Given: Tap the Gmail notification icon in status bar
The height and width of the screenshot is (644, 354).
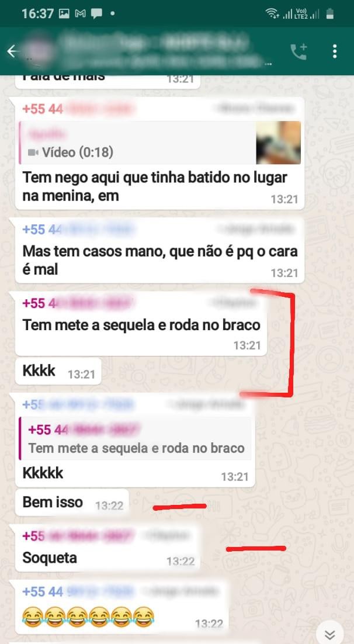Looking at the screenshot, I should click(81, 13).
